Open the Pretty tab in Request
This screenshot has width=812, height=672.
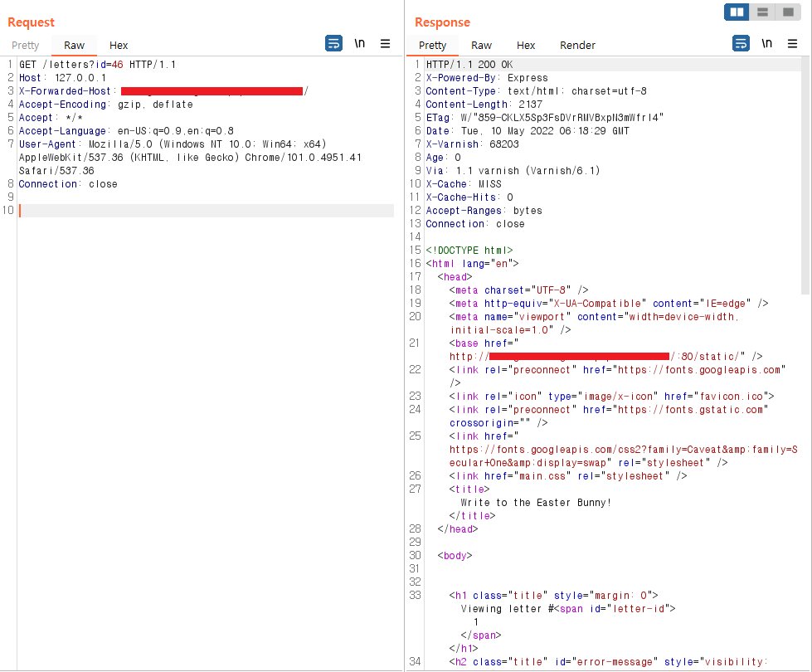[x=26, y=45]
